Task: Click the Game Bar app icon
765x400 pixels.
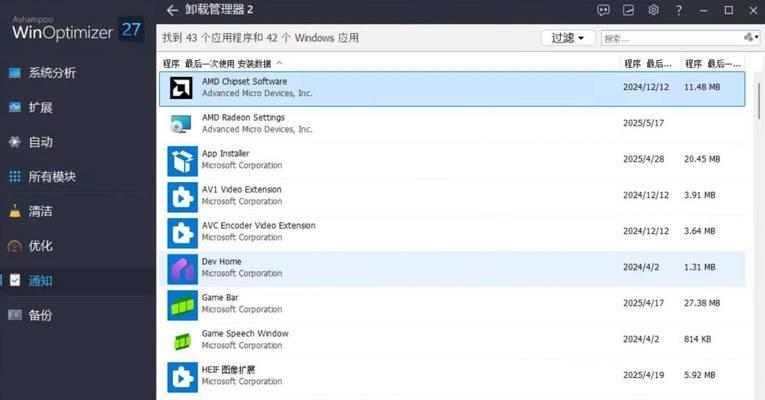Action: point(182,305)
